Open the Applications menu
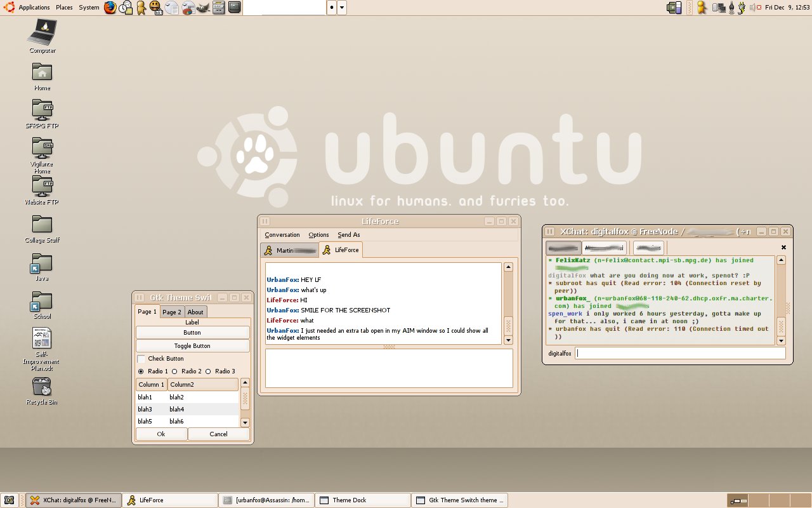Image resolution: width=812 pixels, height=508 pixels. click(x=34, y=8)
